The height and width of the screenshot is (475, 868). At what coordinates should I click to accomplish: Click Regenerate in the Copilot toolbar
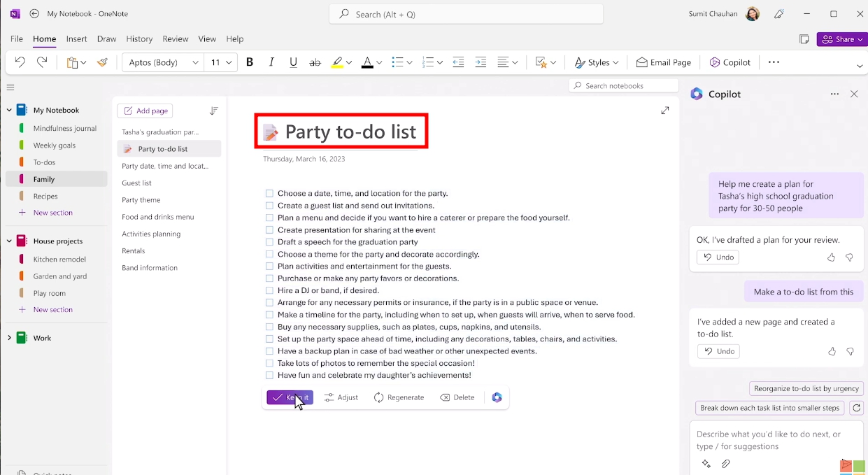pos(399,397)
